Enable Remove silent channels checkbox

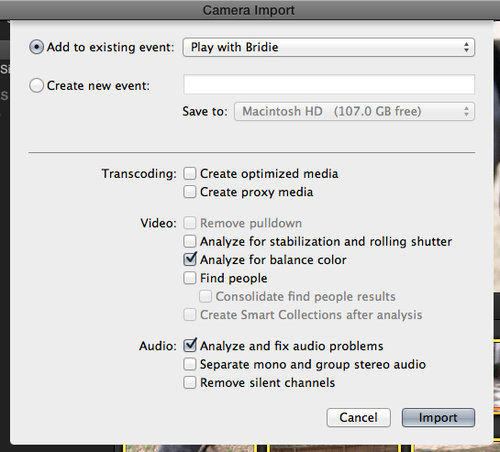tap(190, 383)
